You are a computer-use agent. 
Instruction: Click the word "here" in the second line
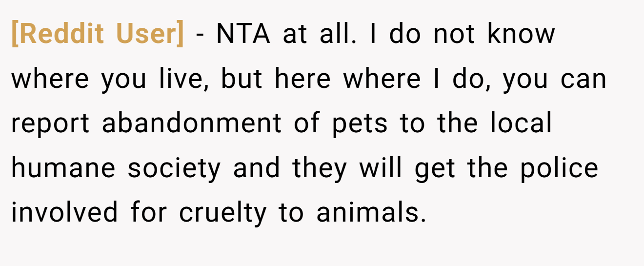[303, 78]
